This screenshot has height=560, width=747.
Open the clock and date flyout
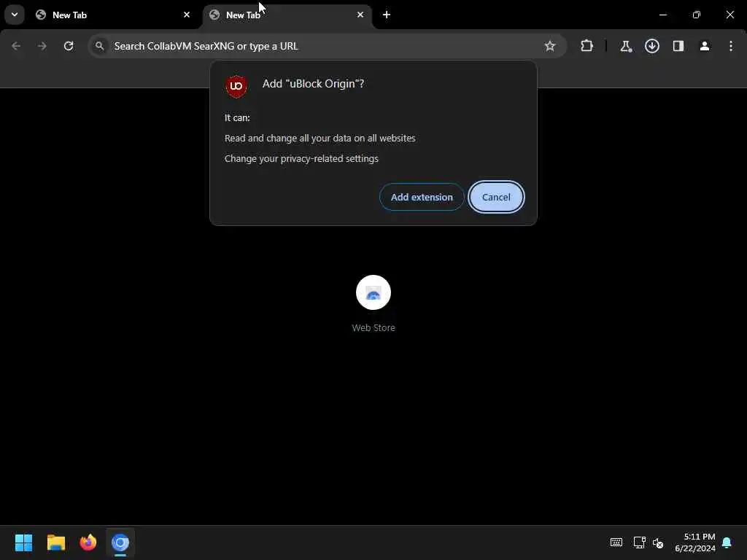[x=695, y=542]
